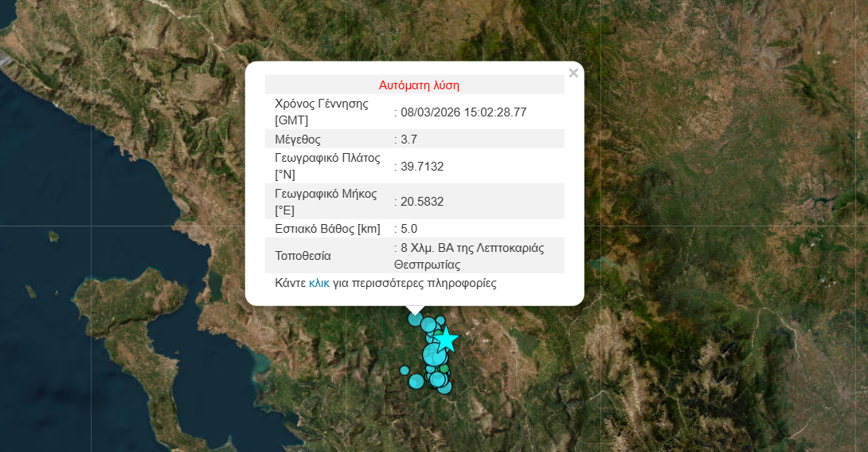Click the 'Μέγεθος' row label
Image resolution: width=868 pixels, height=452 pixels.
(x=298, y=140)
